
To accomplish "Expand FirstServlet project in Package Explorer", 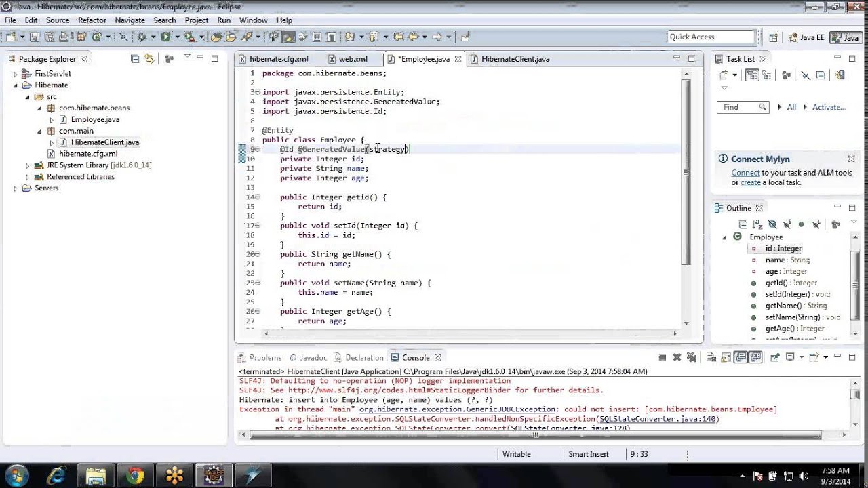I will click(15, 74).
